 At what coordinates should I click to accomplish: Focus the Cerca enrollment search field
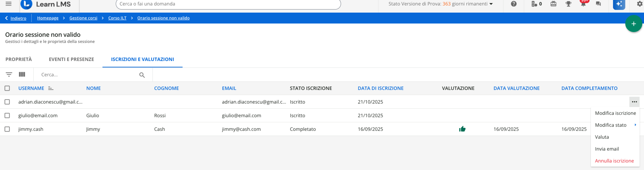pos(87,75)
